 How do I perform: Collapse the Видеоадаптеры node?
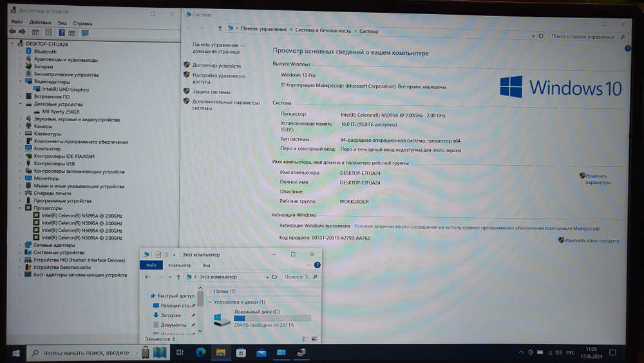[20, 81]
